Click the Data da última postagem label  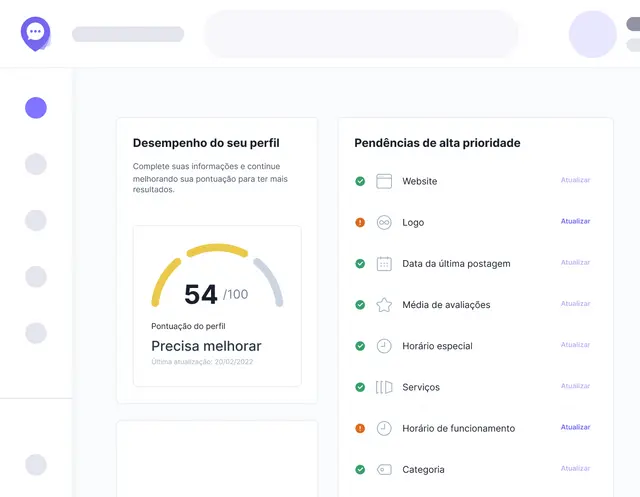[456, 264]
